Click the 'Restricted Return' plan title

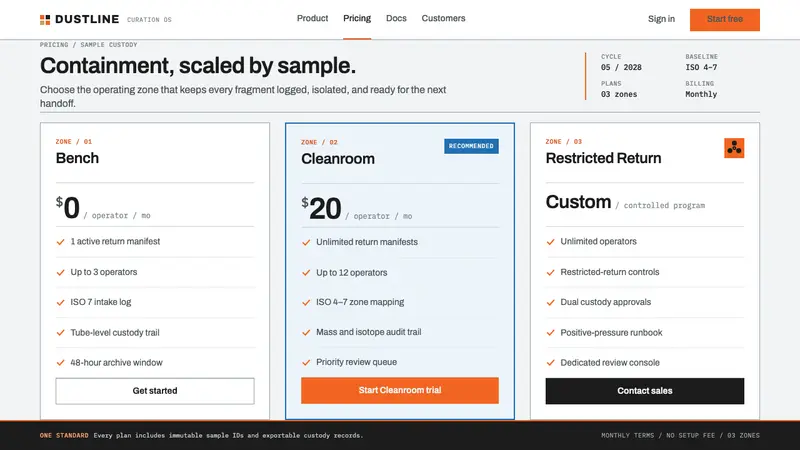[603, 158]
